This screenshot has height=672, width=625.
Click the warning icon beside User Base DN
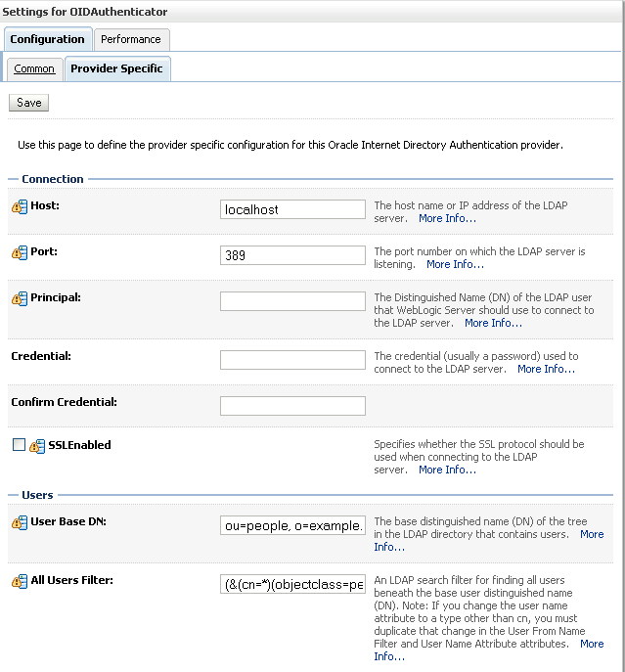[20, 522]
